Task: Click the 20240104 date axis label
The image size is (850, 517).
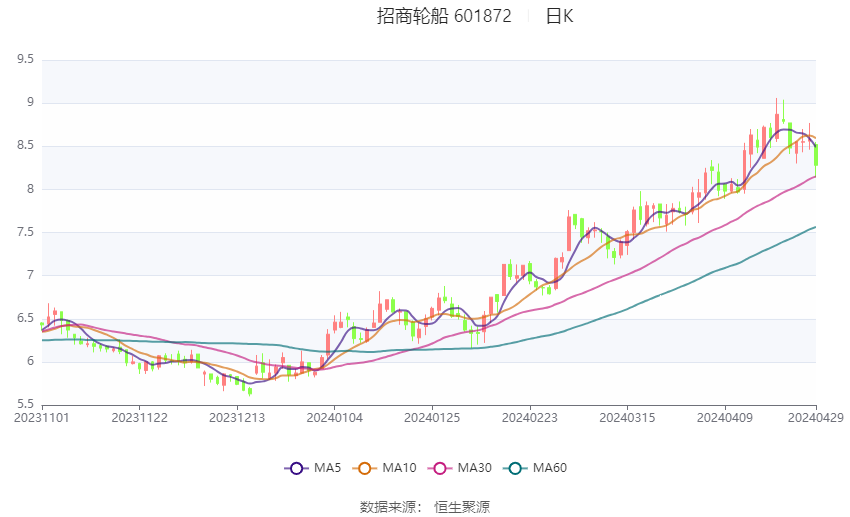Action: point(334,418)
